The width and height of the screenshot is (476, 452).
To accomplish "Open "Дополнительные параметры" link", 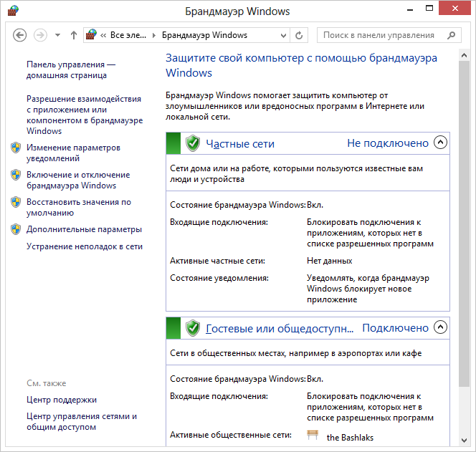I will (84, 229).
